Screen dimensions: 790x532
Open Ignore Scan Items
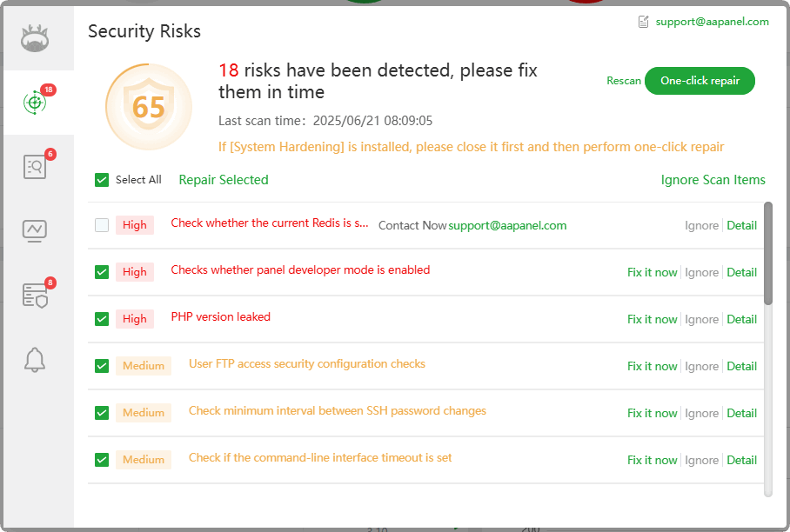713,180
